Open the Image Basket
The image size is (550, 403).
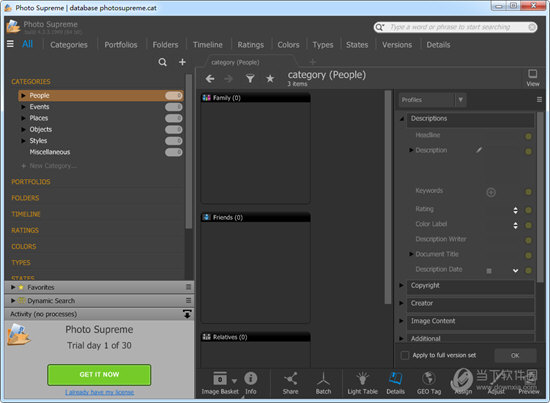pos(220,383)
